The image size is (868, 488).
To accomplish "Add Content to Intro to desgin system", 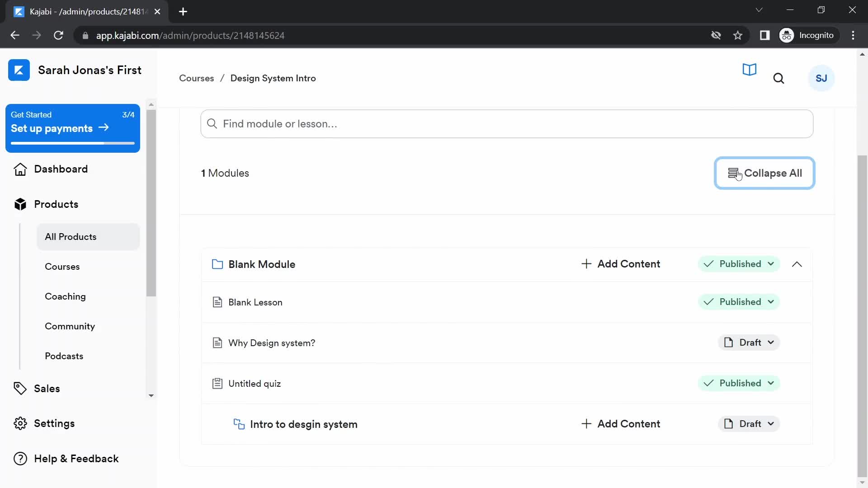I will click(x=620, y=424).
